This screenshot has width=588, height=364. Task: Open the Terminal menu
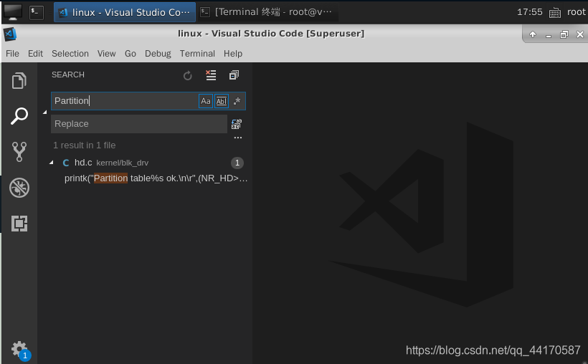tap(197, 54)
